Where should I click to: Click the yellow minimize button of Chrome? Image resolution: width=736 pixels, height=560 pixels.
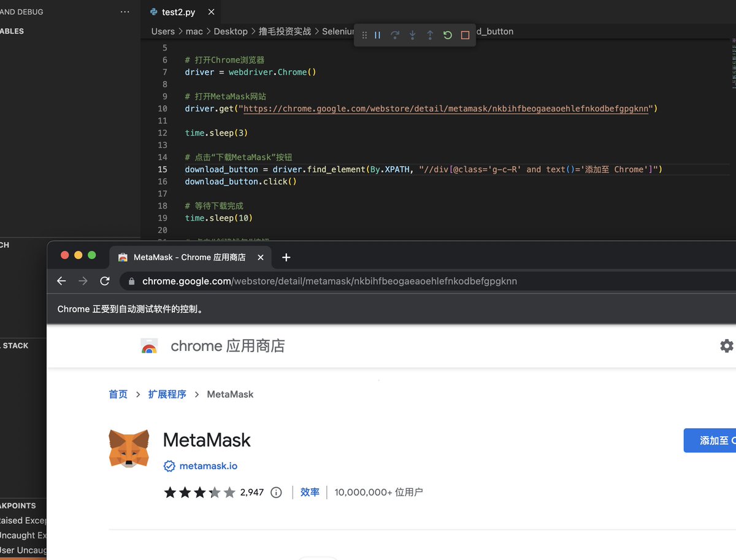pyautogui.click(x=78, y=255)
